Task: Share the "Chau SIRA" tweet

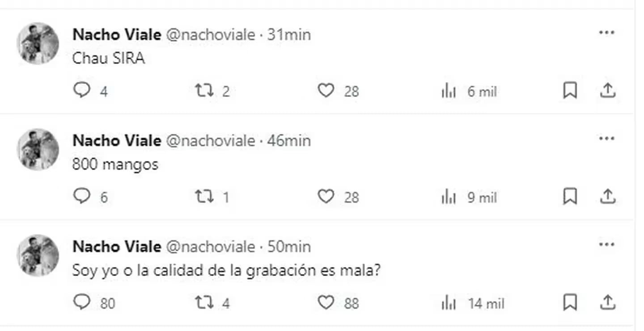Action: click(608, 90)
